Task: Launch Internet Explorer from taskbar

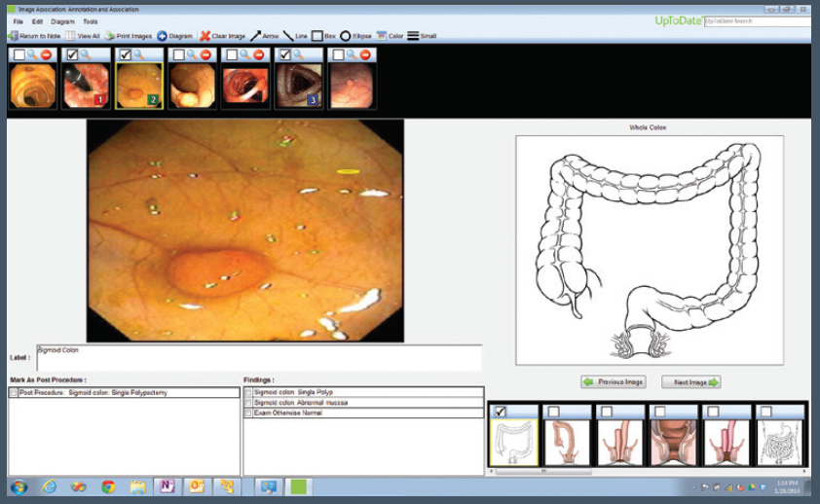Action: (x=49, y=487)
